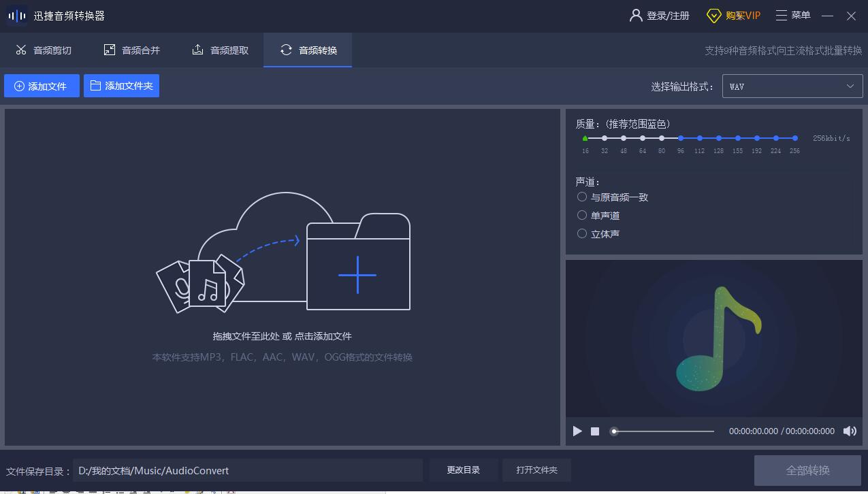Open the 音频合并 audio merge tool
The image size is (868, 494).
click(x=131, y=49)
